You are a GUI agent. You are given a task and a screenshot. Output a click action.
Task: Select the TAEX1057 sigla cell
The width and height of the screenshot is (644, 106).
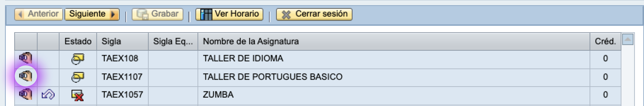click(123, 95)
